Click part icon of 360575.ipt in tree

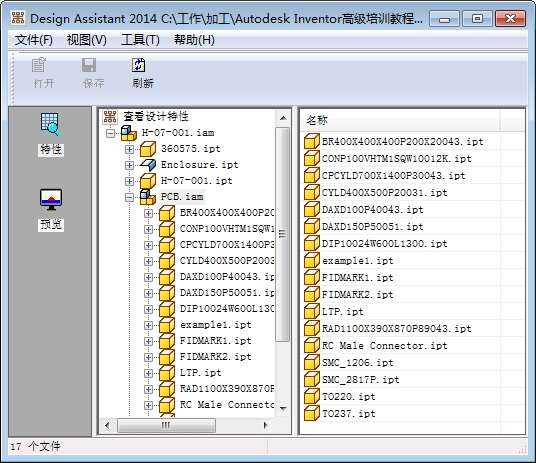(148, 149)
